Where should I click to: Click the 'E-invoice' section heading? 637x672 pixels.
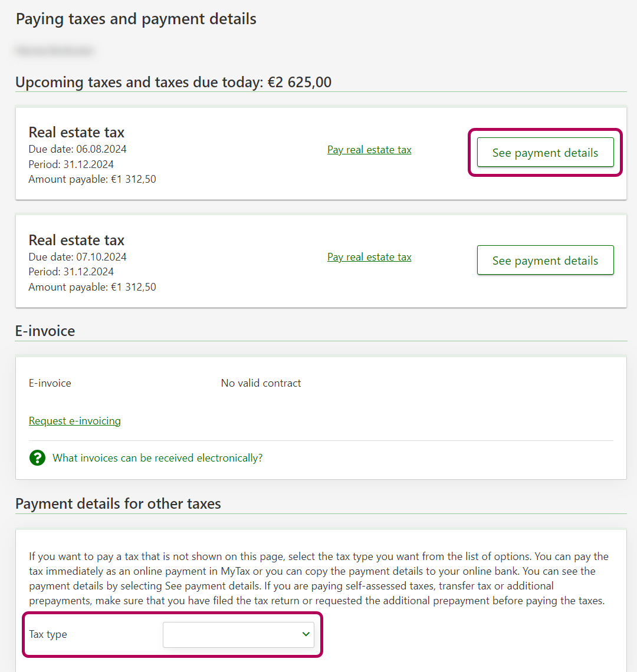tap(45, 331)
